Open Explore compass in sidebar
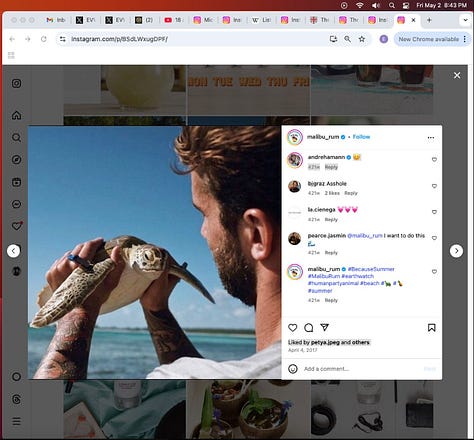474x440 pixels. (x=16, y=160)
